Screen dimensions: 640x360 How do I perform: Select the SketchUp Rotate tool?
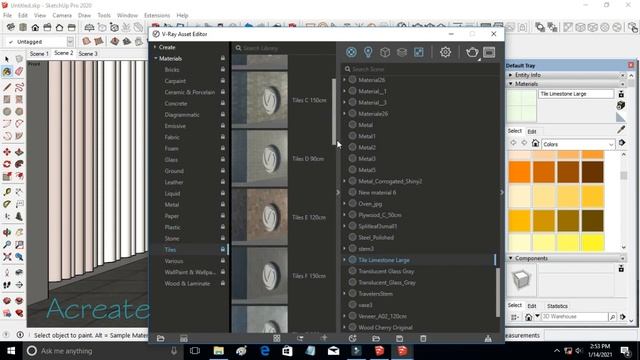click(7, 164)
